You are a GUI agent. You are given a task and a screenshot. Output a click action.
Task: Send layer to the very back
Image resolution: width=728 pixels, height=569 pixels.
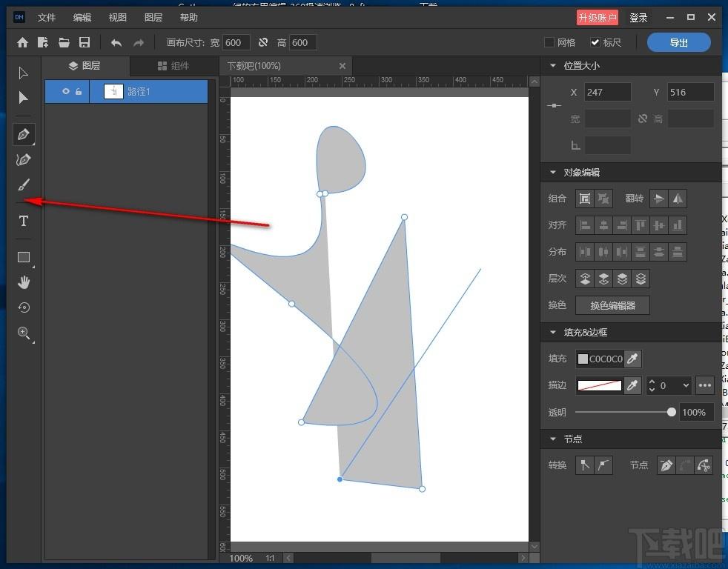click(641, 279)
